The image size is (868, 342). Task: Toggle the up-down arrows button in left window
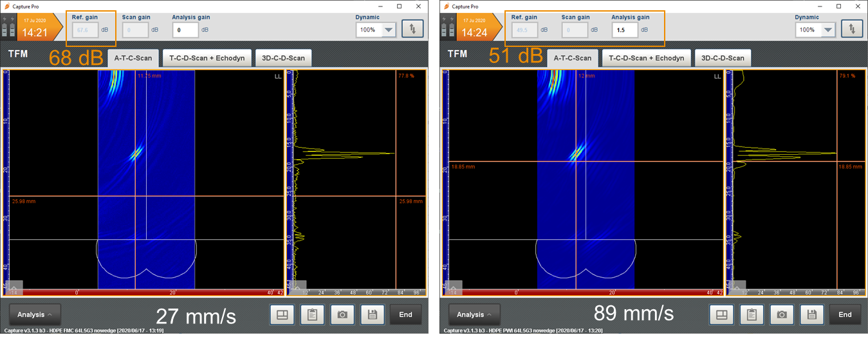tap(412, 29)
